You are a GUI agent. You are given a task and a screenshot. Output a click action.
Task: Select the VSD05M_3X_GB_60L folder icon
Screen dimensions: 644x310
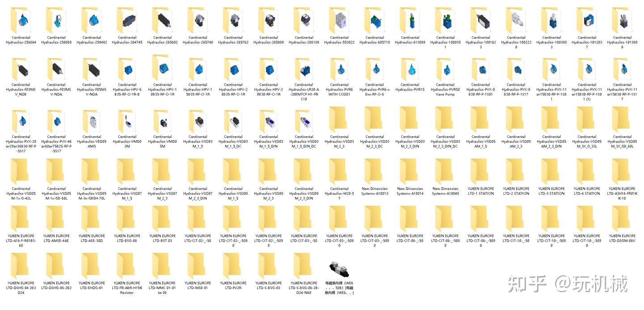tap(622, 120)
